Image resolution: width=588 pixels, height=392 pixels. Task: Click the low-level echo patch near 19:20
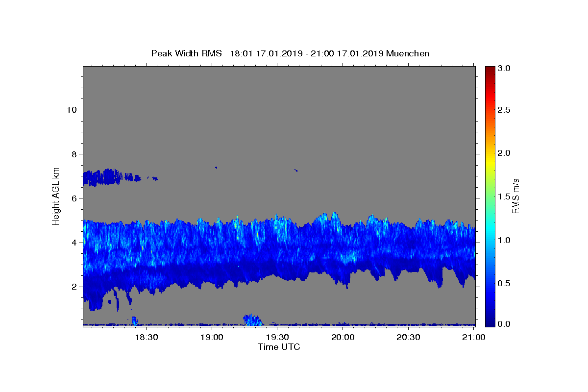pos(253,320)
